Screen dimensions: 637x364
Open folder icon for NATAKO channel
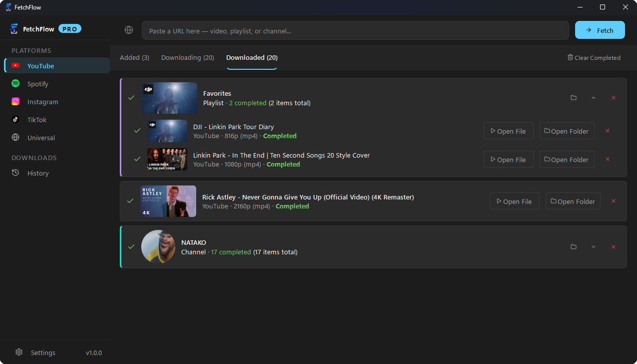coord(574,247)
